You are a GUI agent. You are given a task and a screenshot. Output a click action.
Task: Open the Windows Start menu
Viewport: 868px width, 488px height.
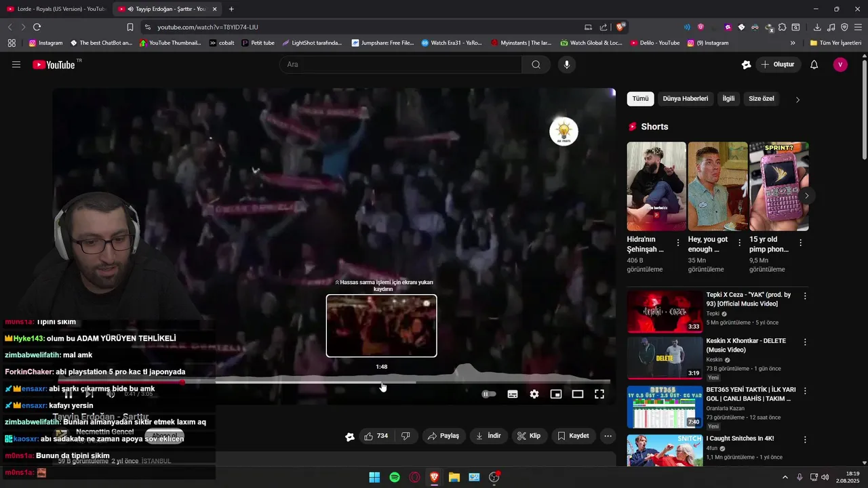(374, 477)
